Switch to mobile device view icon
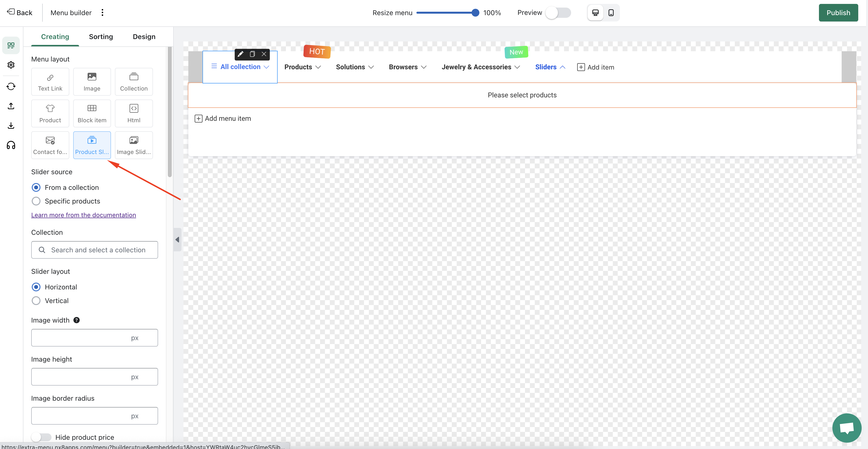The width and height of the screenshot is (868, 449). pyautogui.click(x=611, y=13)
